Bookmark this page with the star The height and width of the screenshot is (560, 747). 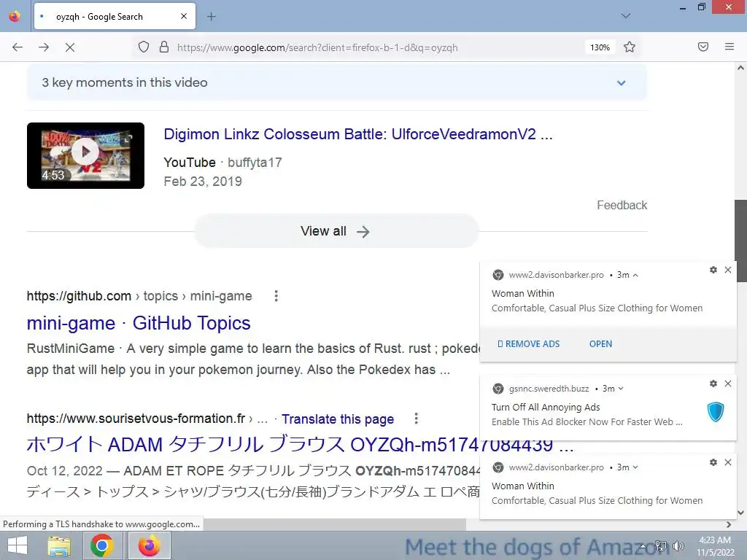pos(630,47)
